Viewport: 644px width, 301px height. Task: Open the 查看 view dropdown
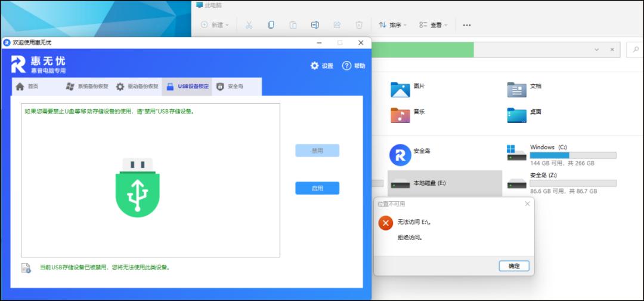(x=434, y=25)
